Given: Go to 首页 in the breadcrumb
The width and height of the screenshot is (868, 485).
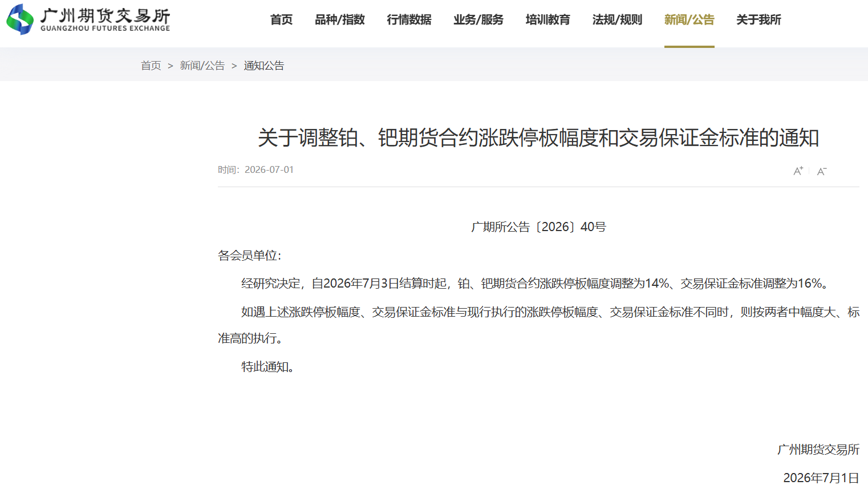Looking at the screenshot, I should 151,66.
